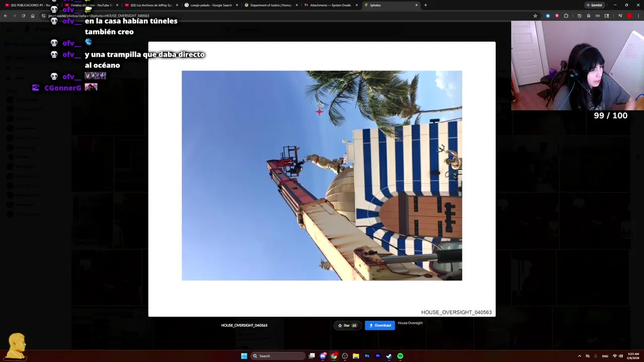Open Steam from the taskbar
The width and height of the screenshot is (644, 362).
pyautogui.click(x=389, y=356)
